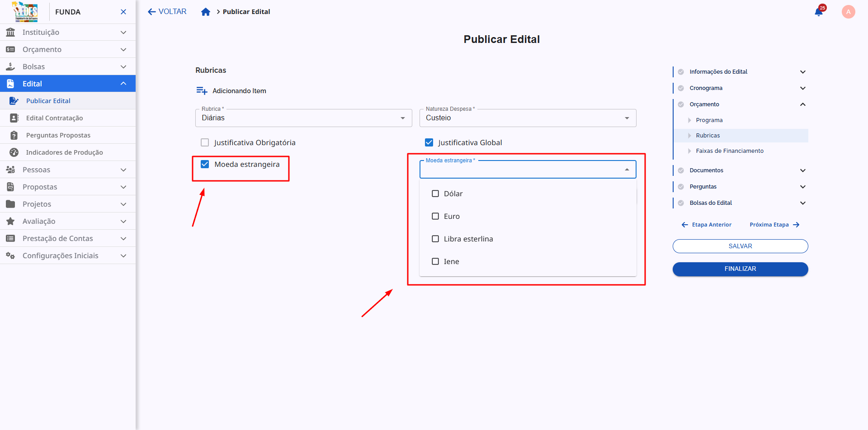Viewport: 868px width, 430px height.
Task: Click the notifications bell icon
Action: click(819, 12)
